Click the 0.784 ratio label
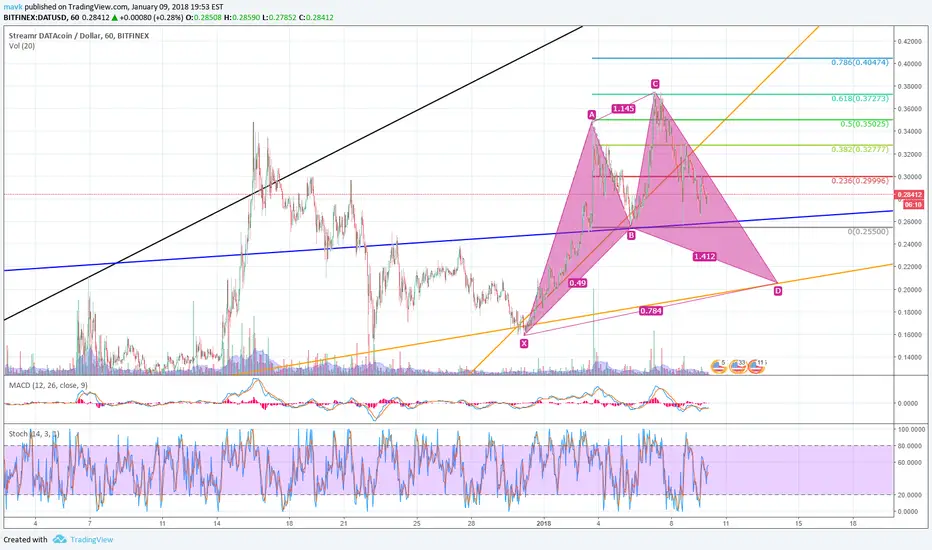The width and height of the screenshot is (932, 550). (650, 310)
